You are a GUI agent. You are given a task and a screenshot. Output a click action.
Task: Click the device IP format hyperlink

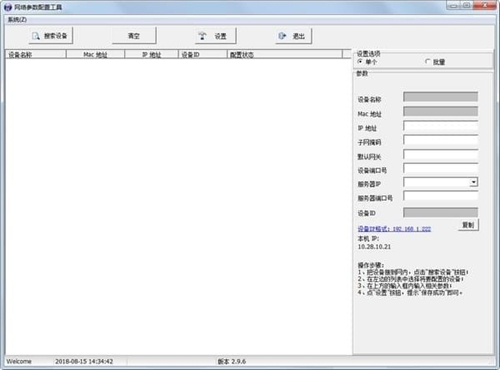click(x=394, y=229)
